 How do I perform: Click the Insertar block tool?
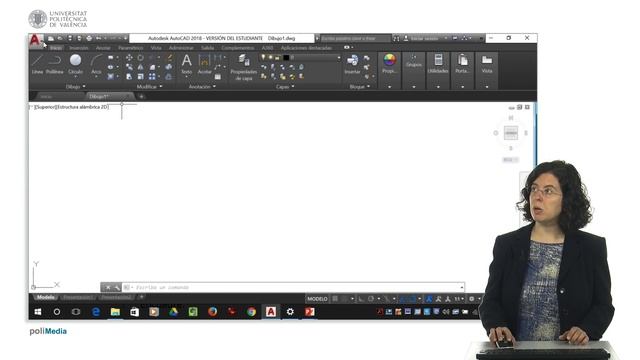(x=352, y=64)
